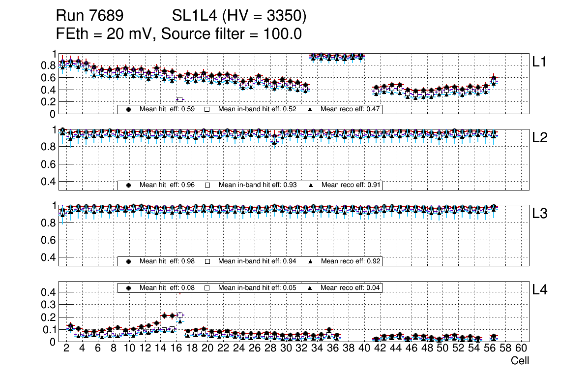The image size is (588, 380).
Task: Click the filled circle marker in L1 legend
Action: pos(129,109)
